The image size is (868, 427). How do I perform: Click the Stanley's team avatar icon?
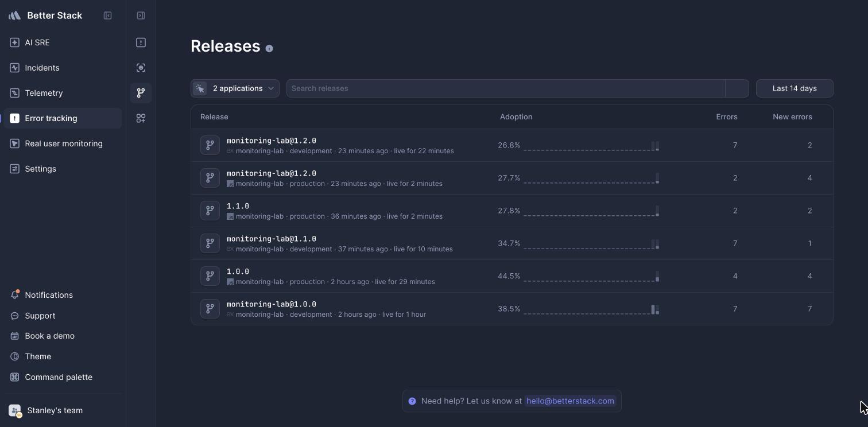coord(15,410)
